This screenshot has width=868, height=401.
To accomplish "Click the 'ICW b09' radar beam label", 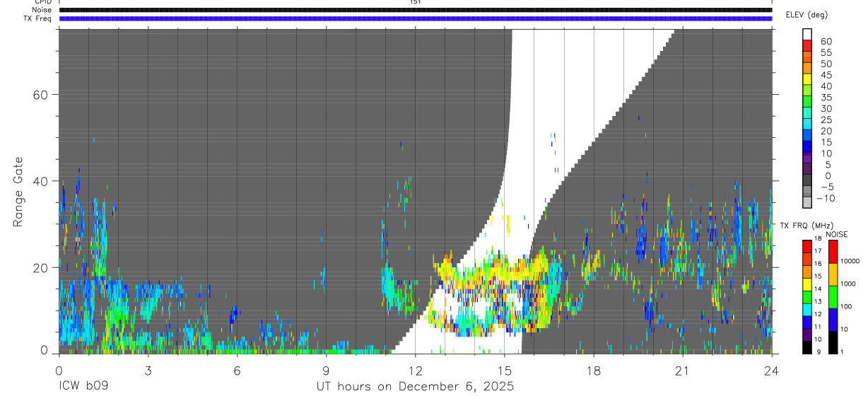I will coord(83,386).
